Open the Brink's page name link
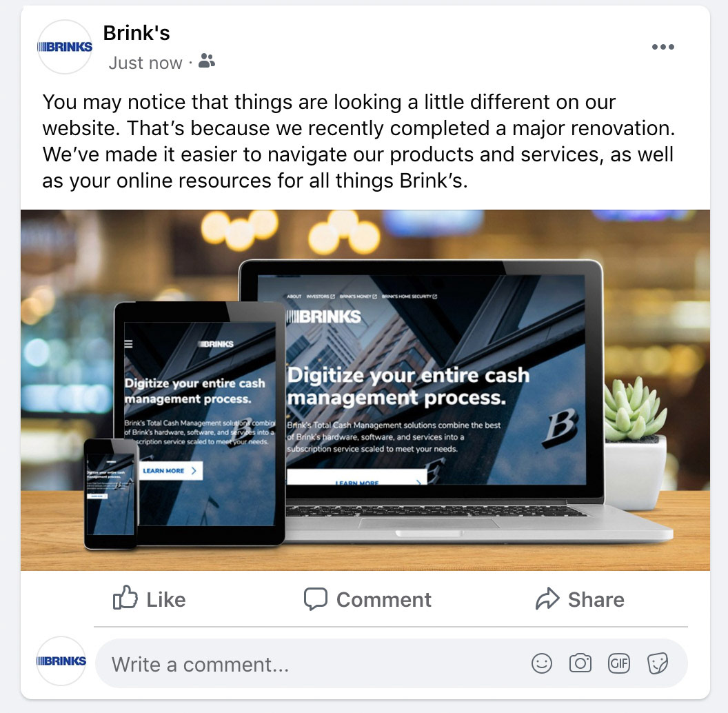The image size is (728, 713). point(136,33)
